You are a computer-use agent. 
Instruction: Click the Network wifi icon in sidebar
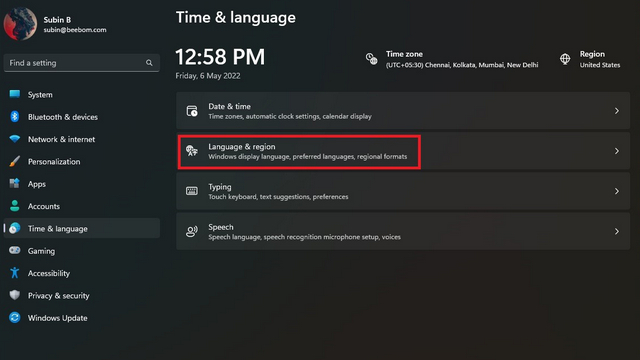[15, 139]
